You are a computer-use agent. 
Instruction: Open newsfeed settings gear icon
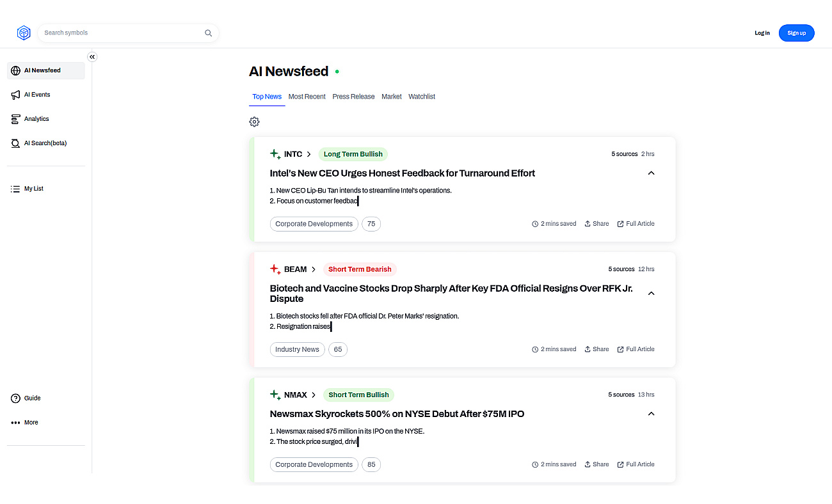(x=254, y=122)
